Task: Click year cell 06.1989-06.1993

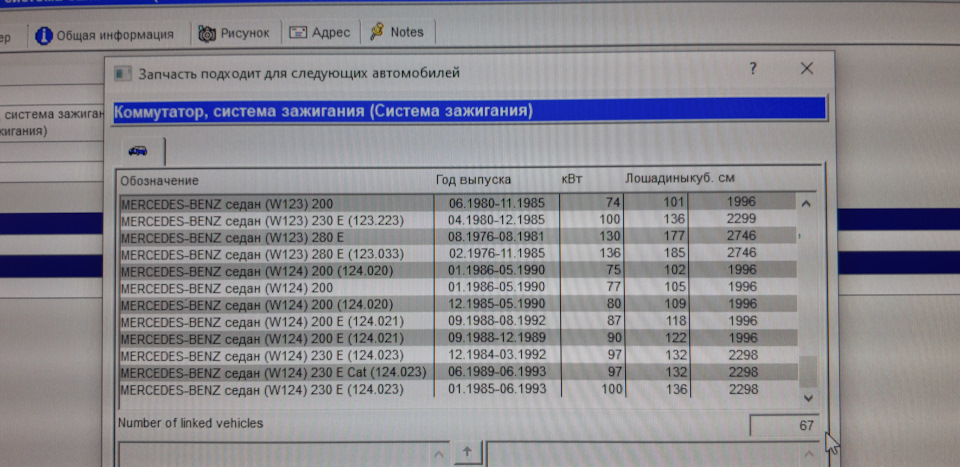Action: point(497,372)
